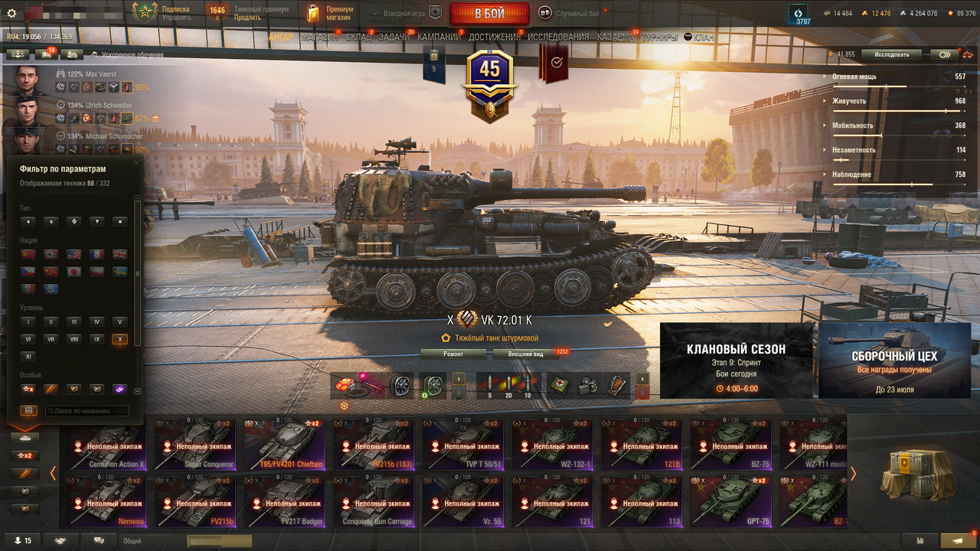Open Внешний вид exterior customization
This screenshot has width=980, height=551.
click(x=528, y=354)
